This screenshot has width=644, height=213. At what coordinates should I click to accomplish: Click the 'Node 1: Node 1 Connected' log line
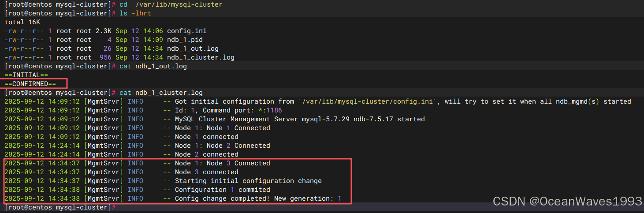pos(223,128)
